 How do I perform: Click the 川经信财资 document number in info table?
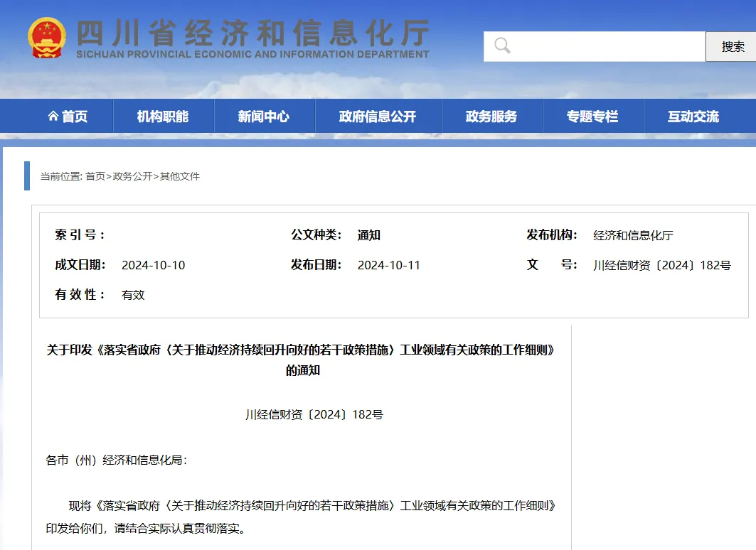(662, 265)
